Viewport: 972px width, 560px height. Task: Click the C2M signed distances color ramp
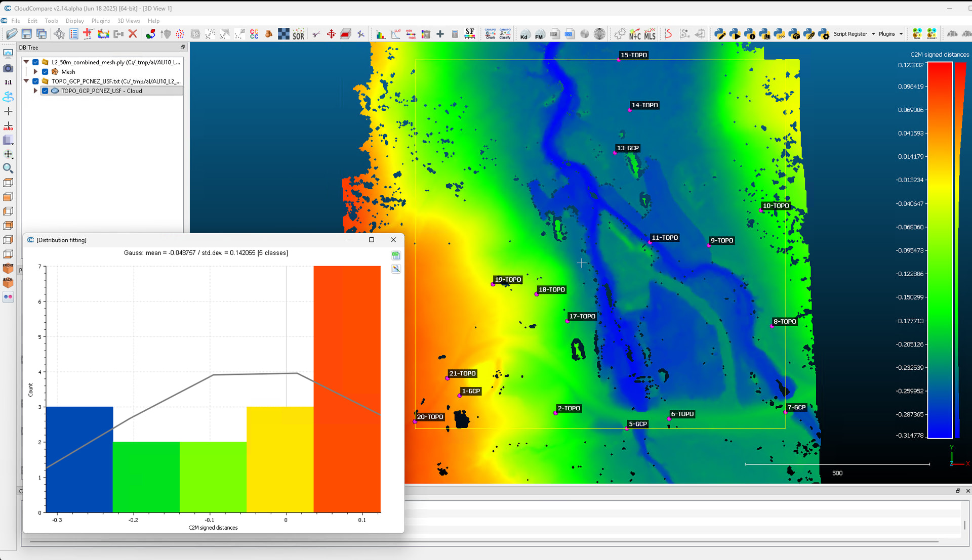coord(940,250)
